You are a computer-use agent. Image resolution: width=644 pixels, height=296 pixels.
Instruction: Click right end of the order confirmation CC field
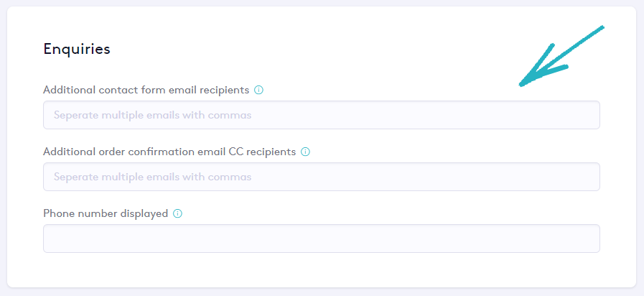coord(587,177)
